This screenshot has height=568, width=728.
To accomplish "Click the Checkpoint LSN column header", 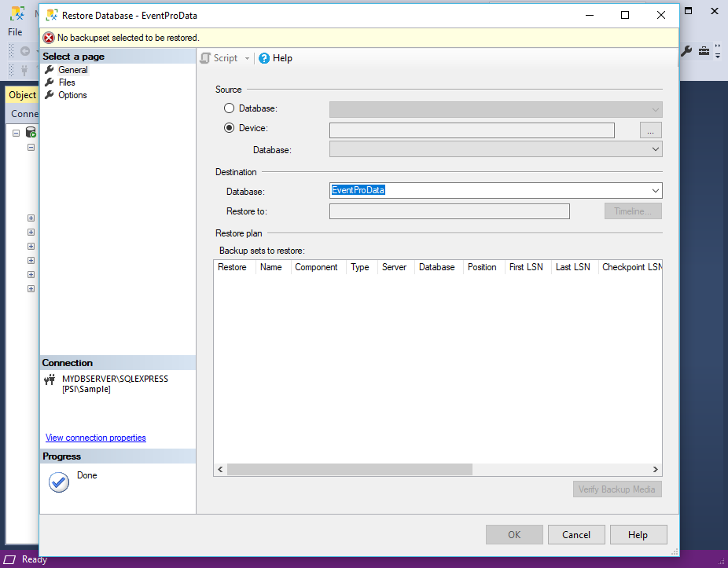I will [631, 267].
